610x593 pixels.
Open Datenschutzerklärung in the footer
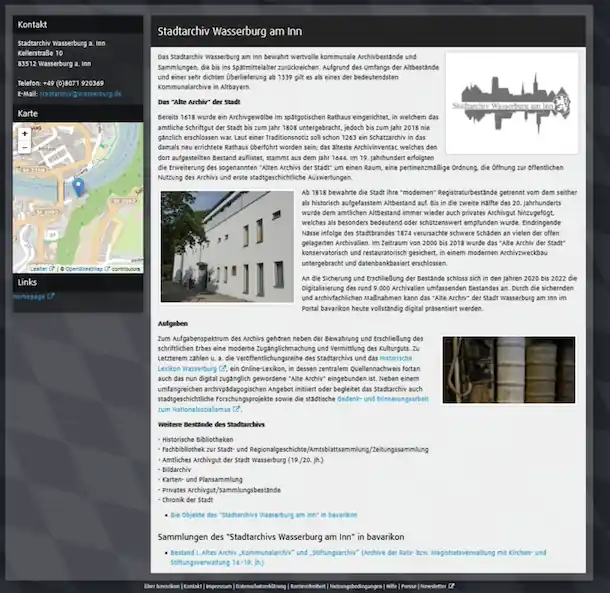point(261,586)
